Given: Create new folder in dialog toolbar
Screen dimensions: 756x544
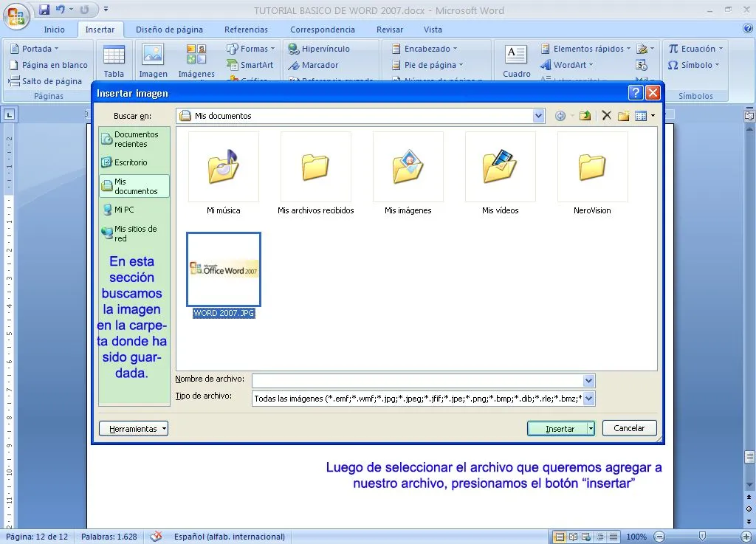Looking at the screenshot, I should click(623, 116).
